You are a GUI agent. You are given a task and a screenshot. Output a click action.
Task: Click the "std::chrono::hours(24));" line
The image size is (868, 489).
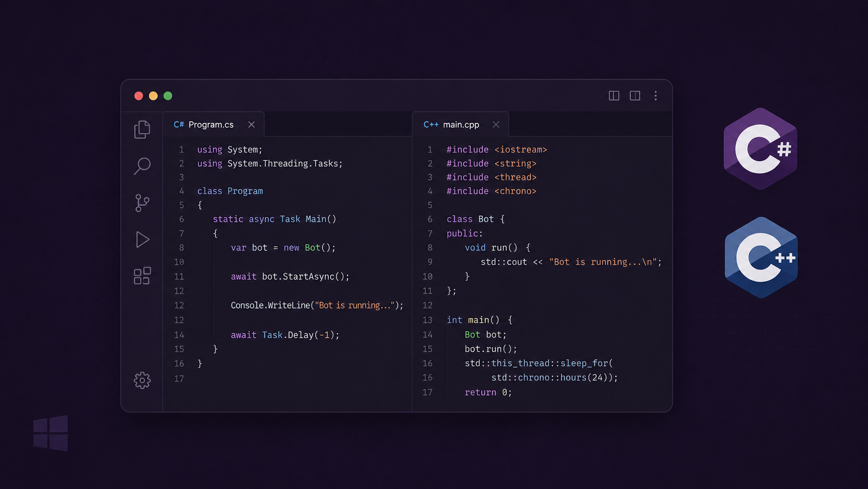[554, 378]
